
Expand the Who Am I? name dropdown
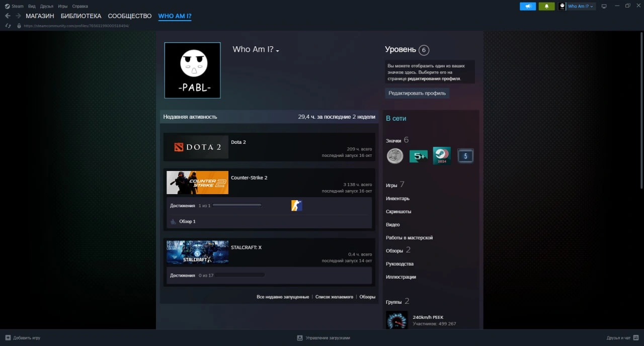[x=277, y=50]
